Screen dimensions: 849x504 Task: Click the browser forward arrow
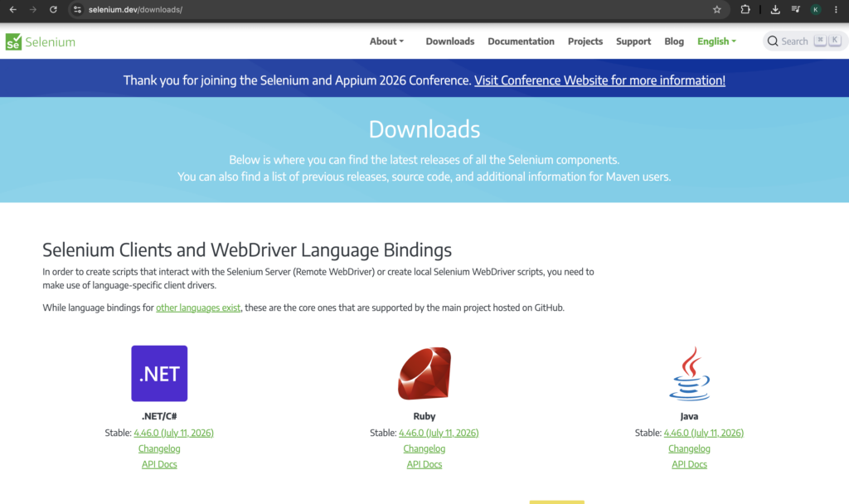click(33, 9)
